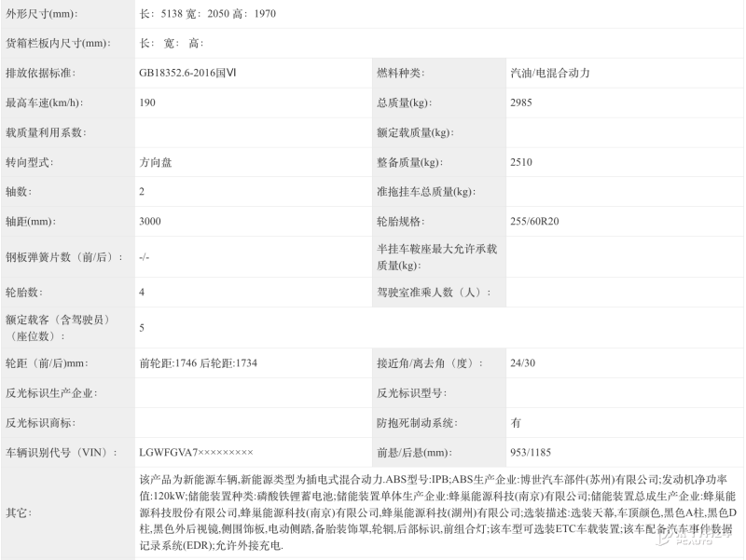Click the top speed value 190

tap(147, 102)
